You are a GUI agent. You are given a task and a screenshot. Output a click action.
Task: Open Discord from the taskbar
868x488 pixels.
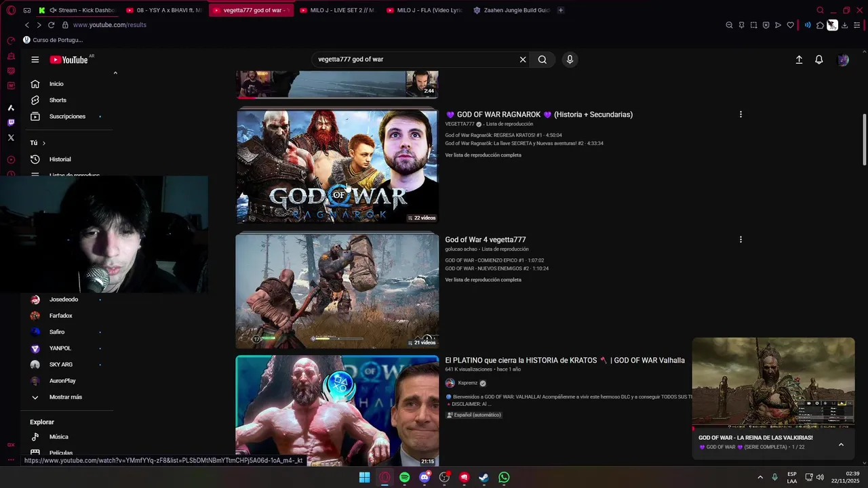point(425,477)
